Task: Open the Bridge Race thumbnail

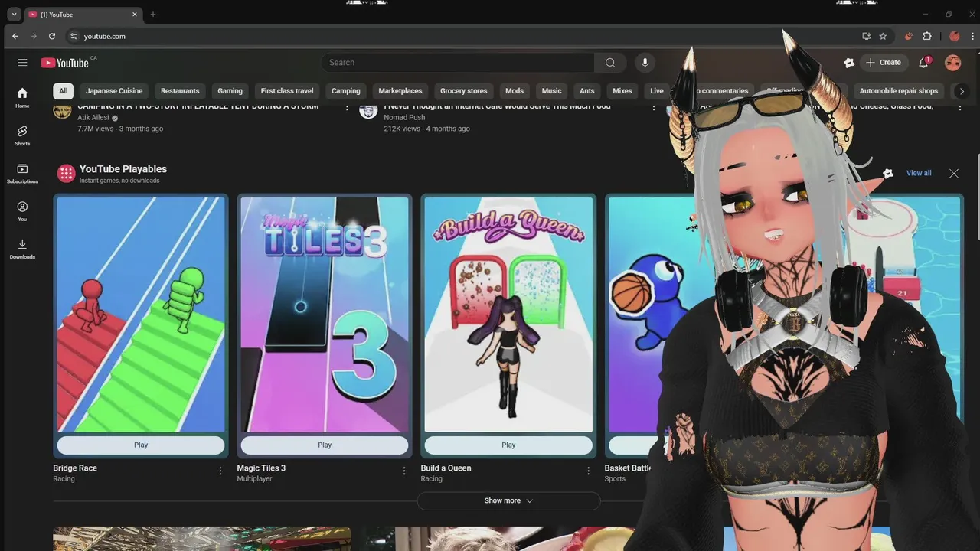Action: click(x=141, y=314)
